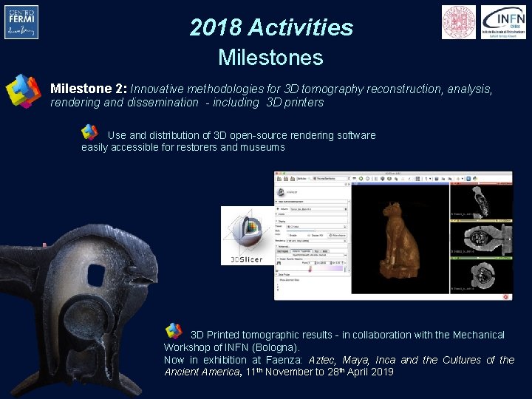Screen dimensions: 532x399
Task: Click the INFN logo
Action: pos(503,22)
